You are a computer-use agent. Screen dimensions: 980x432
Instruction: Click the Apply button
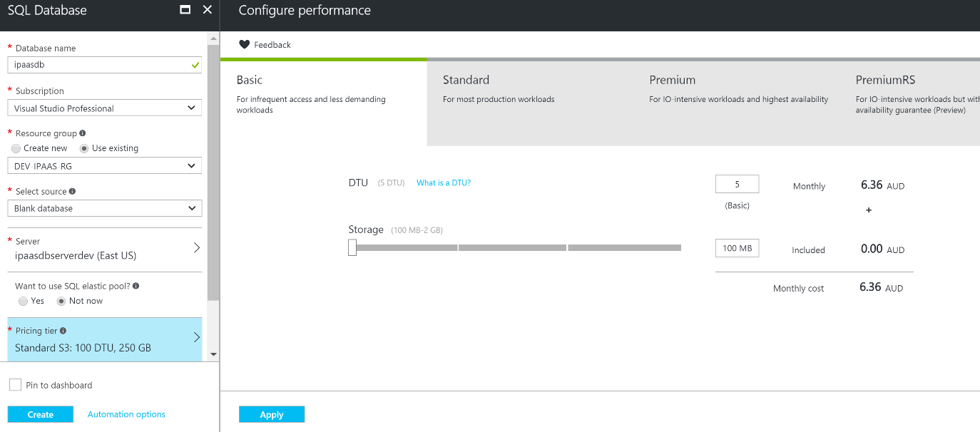pos(272,414)
